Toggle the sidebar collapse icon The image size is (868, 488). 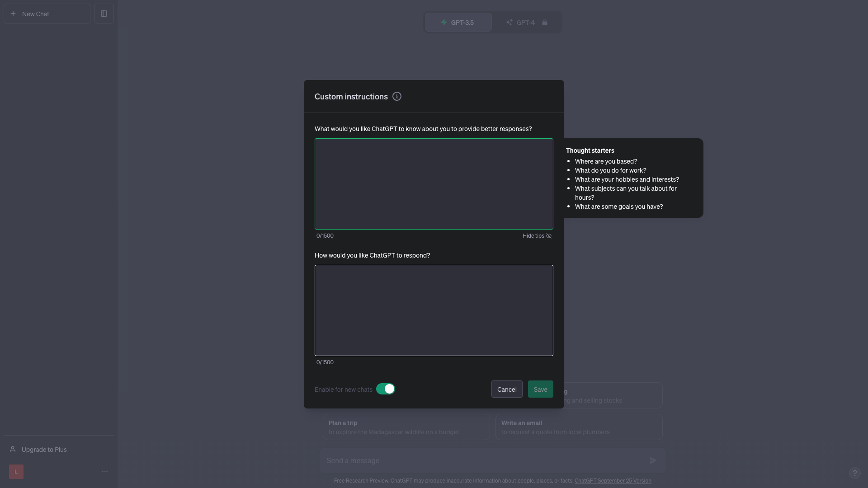104,14
